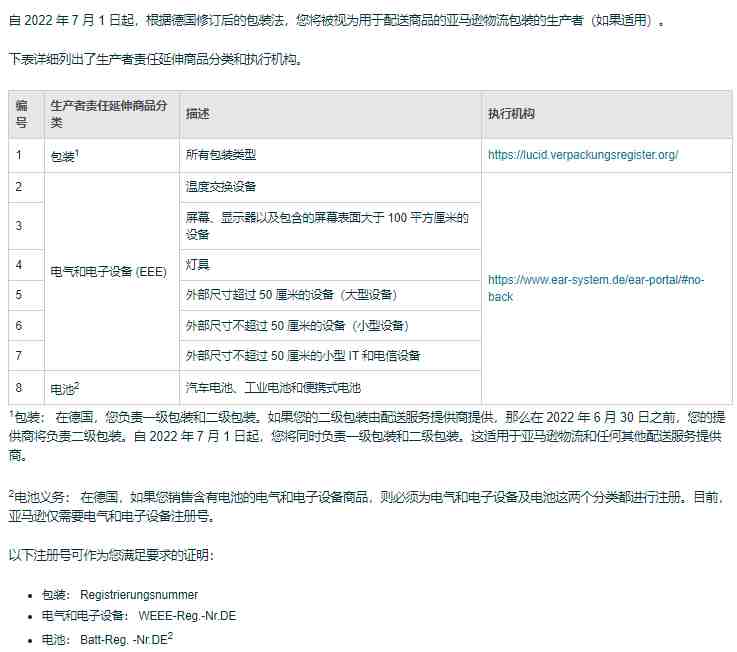Click the screens over 100 平方厘米 description cell
The height and width of the screenshot is (652, 737).
(x=330, y=226)
